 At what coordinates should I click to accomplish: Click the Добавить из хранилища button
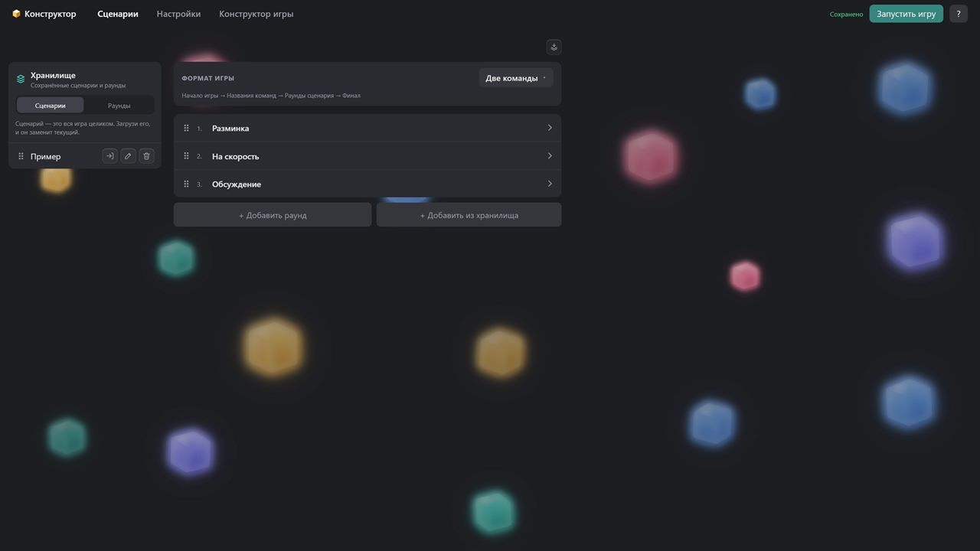click(x=469, y=215)
